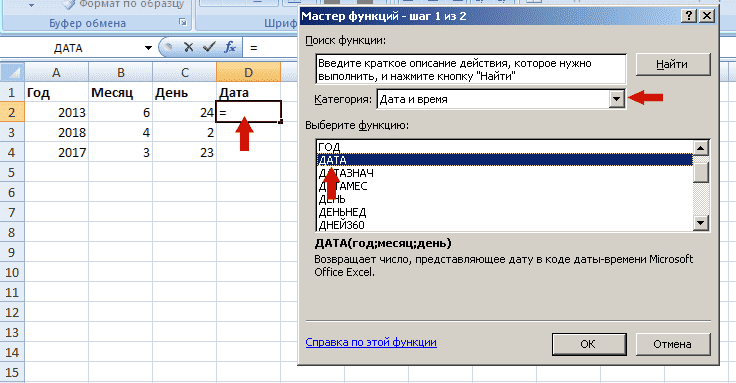Click the function list scroll down arrow
This screenshot has width=736, height=383.
click(700, 223)
